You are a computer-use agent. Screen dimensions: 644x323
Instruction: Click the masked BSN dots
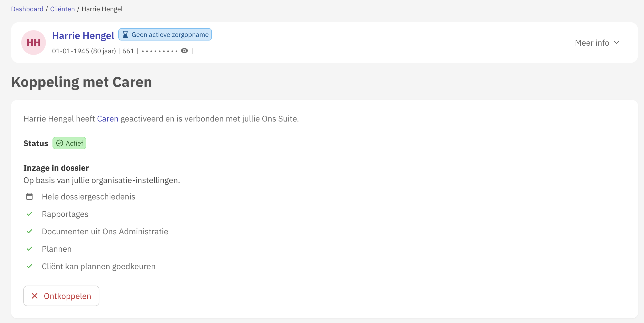[160, 51]
